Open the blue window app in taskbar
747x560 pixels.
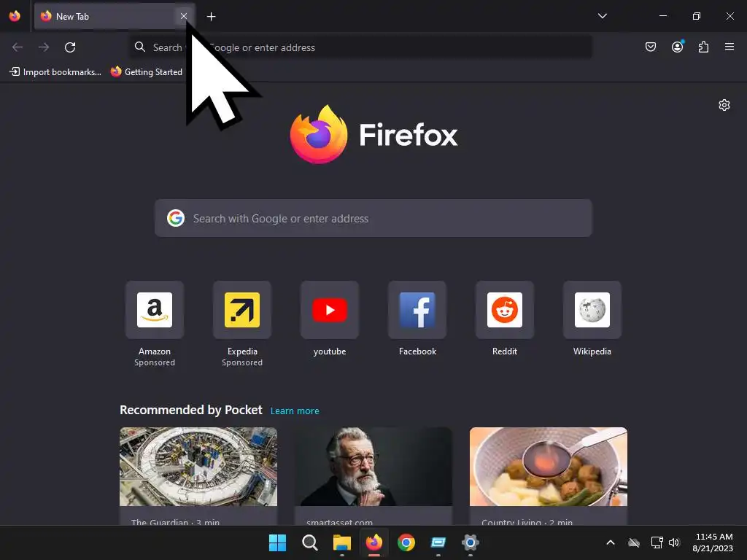click(438, 542)
